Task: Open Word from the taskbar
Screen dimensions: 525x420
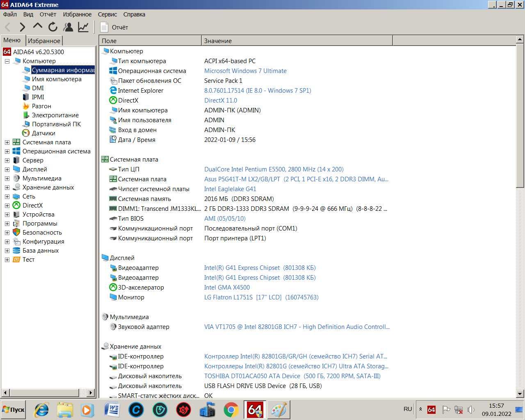Action: pos(112,410)
